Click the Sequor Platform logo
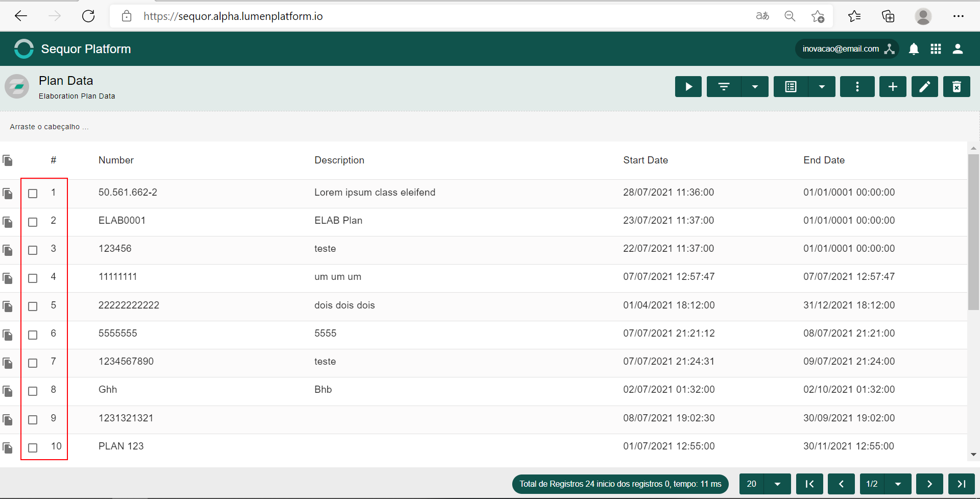The height and width of the screenshot is (499, 980). coord(23,49)
